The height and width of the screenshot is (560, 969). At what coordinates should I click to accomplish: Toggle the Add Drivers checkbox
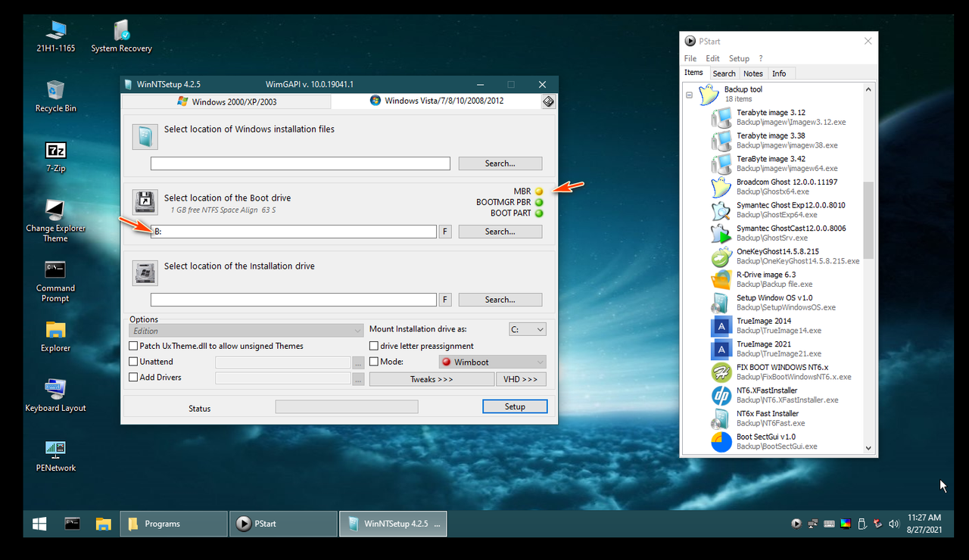134,377
